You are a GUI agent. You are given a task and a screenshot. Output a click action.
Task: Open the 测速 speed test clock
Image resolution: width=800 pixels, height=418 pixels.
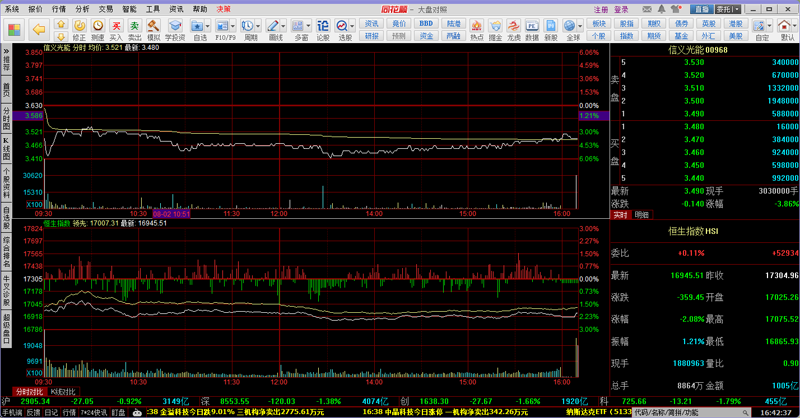coord(97,30)
